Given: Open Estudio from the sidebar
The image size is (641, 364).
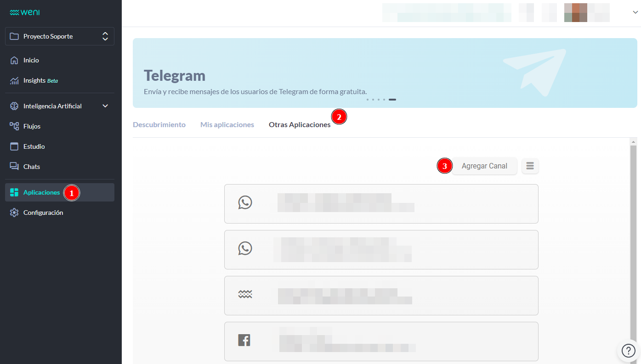Looking at the screenshot, I should pos(60,146).
